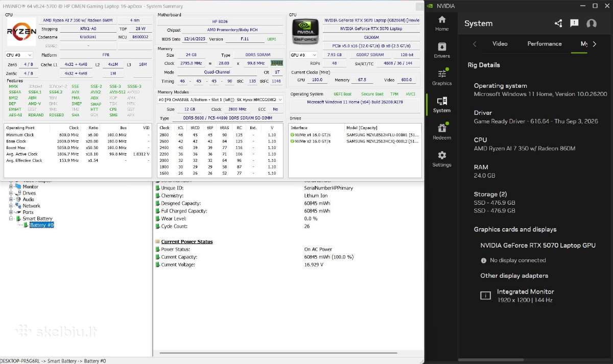Click the SerialNumberHPPrimary value

coord(328,188)
